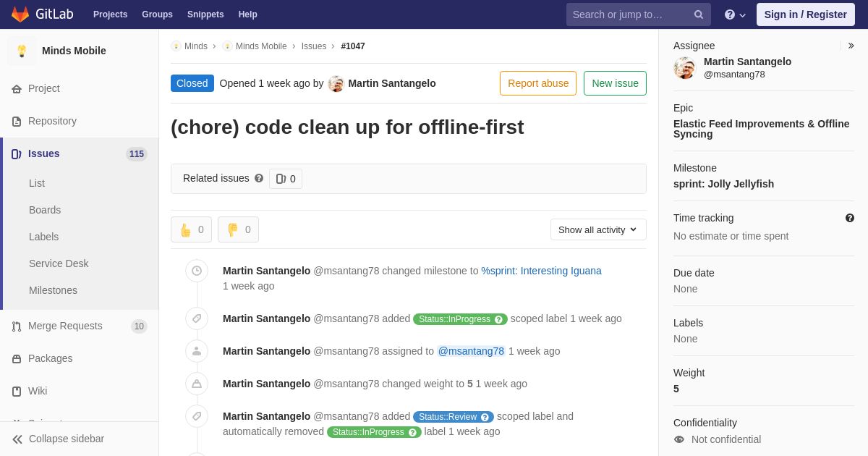Open the %sprint: Interesting Iguana milestone link

541,271
